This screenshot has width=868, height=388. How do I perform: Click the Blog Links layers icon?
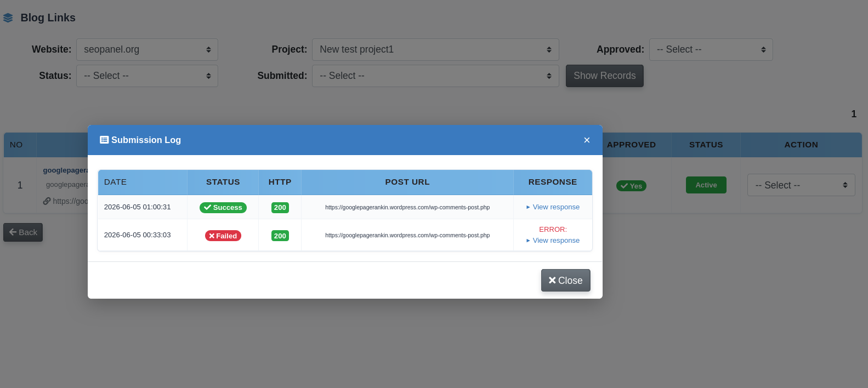(x=8, y=18)
